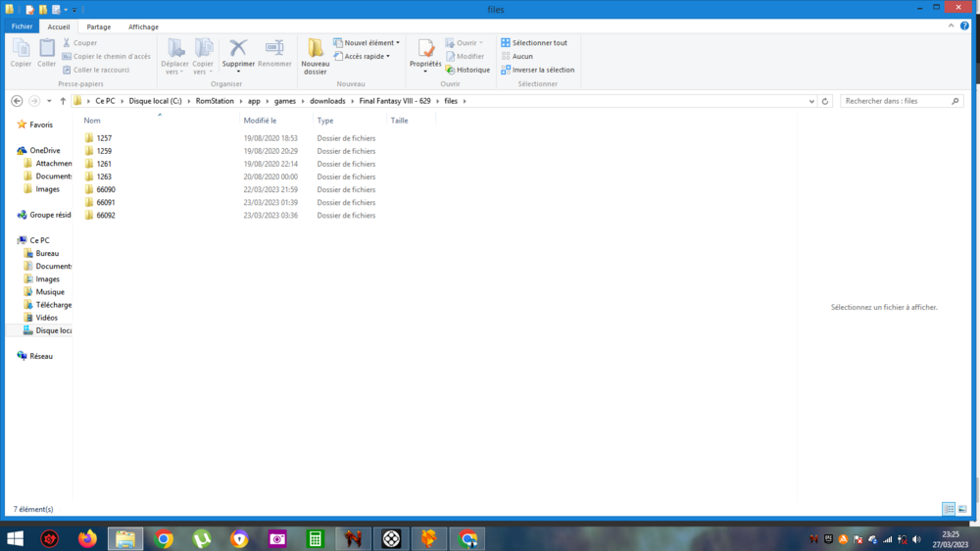Open the address bar previous locations dropdown
Image resolution: width=980 pixels, height=551 pixels.
[811, 101]
